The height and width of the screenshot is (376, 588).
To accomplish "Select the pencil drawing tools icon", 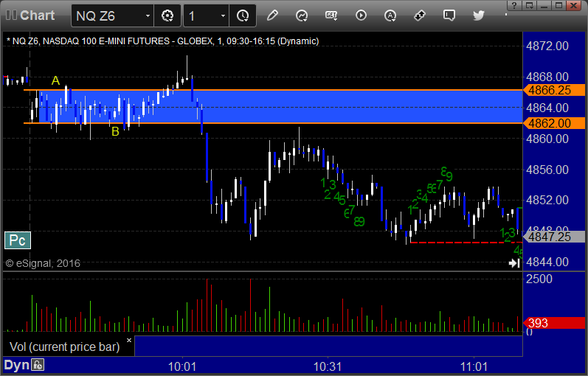I will pos(272,15).
